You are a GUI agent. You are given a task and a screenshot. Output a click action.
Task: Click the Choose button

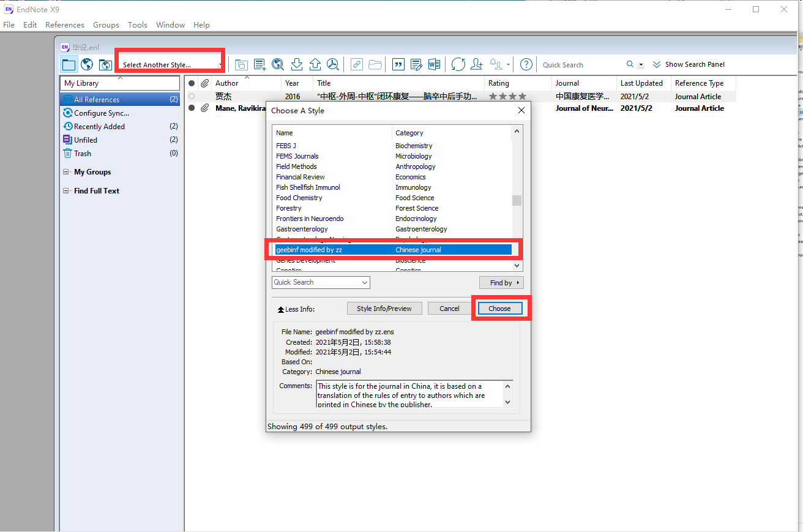coord(499,309)
